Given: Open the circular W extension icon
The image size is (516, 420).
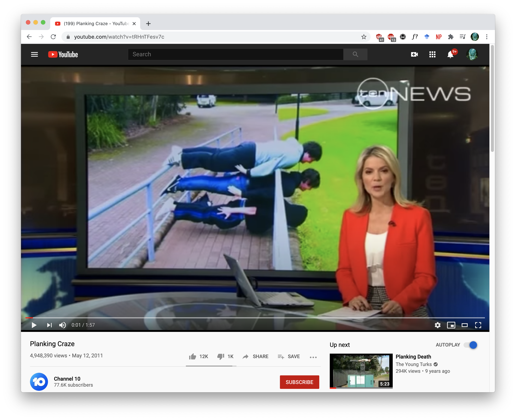Looking at the screenshot, I should (403, 37).
